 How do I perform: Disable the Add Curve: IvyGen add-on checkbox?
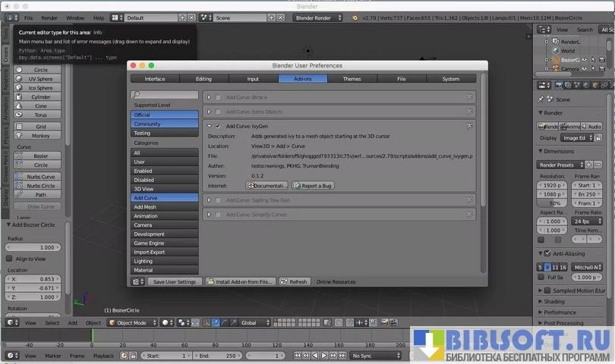[218, 126]
